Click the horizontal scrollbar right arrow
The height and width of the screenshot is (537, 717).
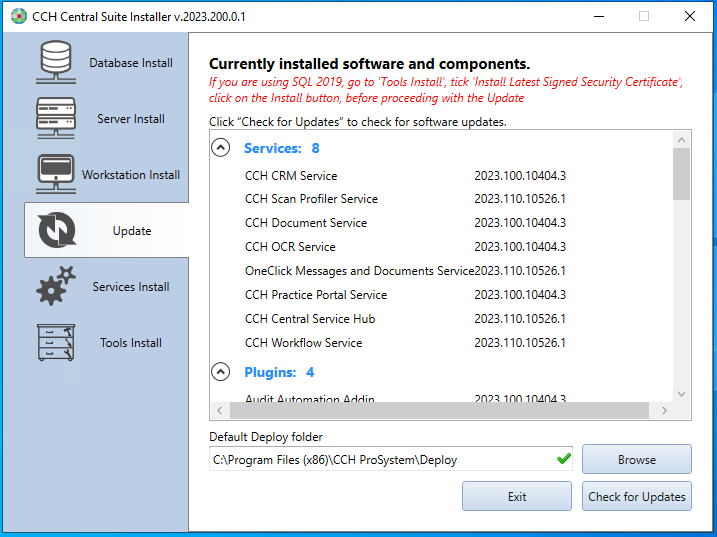[658, 411]
